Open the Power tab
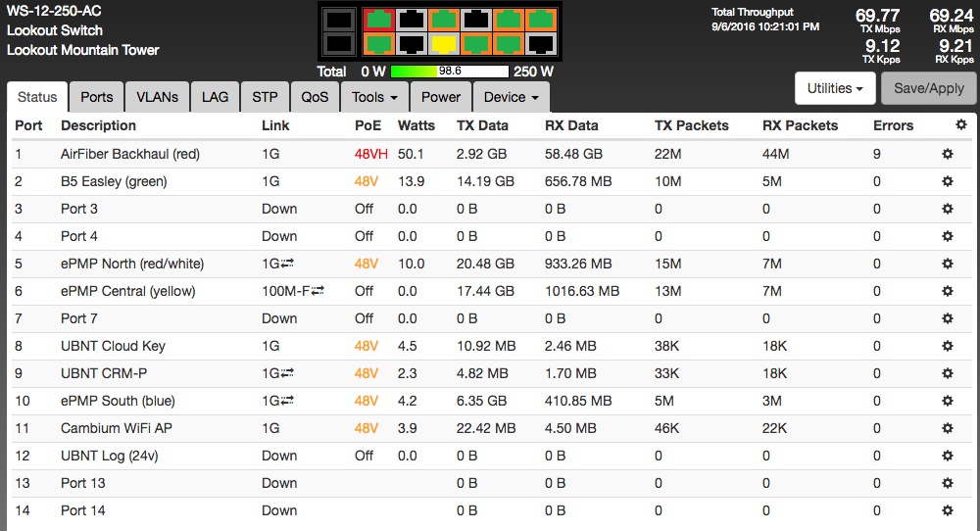 pyautogui.click(x=441, y=97)
